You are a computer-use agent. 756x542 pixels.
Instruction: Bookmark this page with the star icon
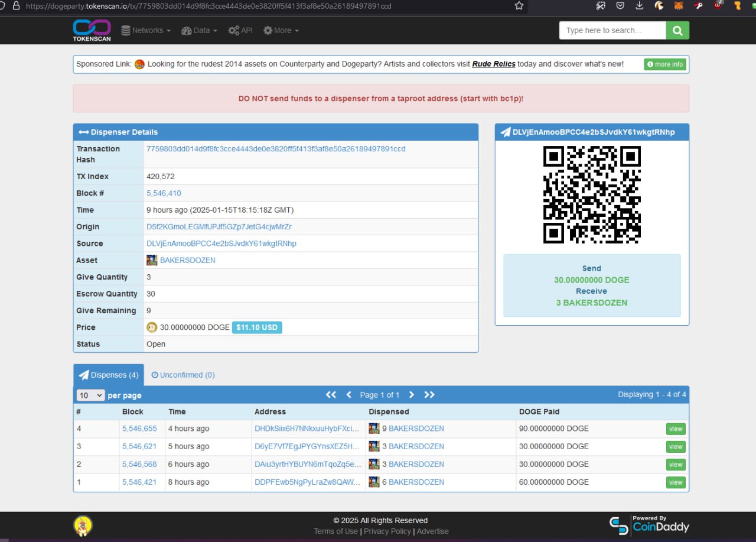[x=519, y=5]
